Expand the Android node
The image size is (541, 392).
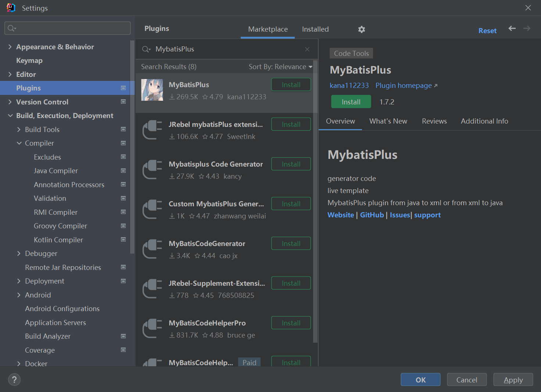point(19,295)
